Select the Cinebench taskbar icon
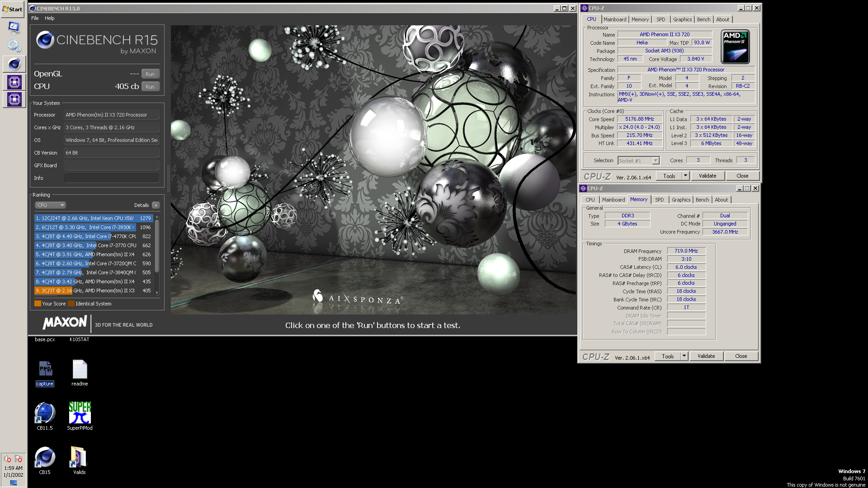Image resolution: width=868 pixels, height=488 pixels. (x=14, y=64)
